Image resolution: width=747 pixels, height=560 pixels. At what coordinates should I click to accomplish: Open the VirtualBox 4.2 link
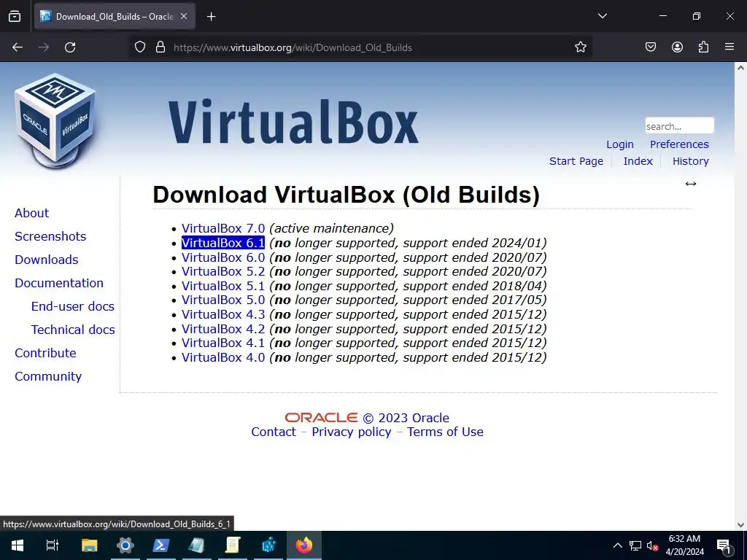click(223, 329)
